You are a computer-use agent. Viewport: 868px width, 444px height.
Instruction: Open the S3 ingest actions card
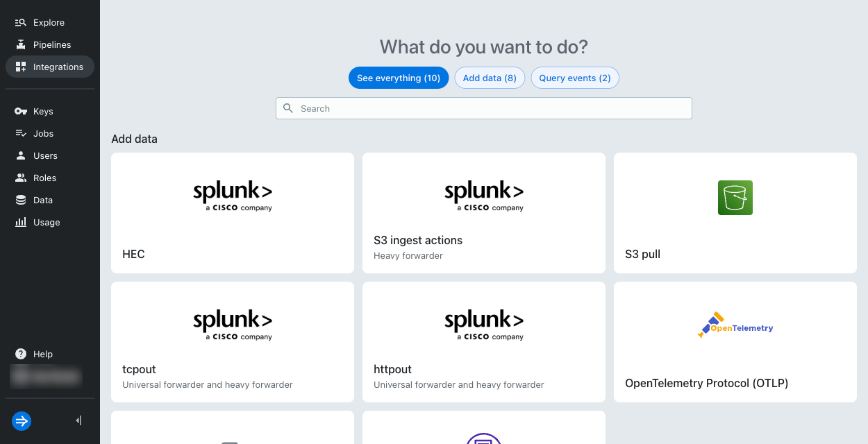484,213
